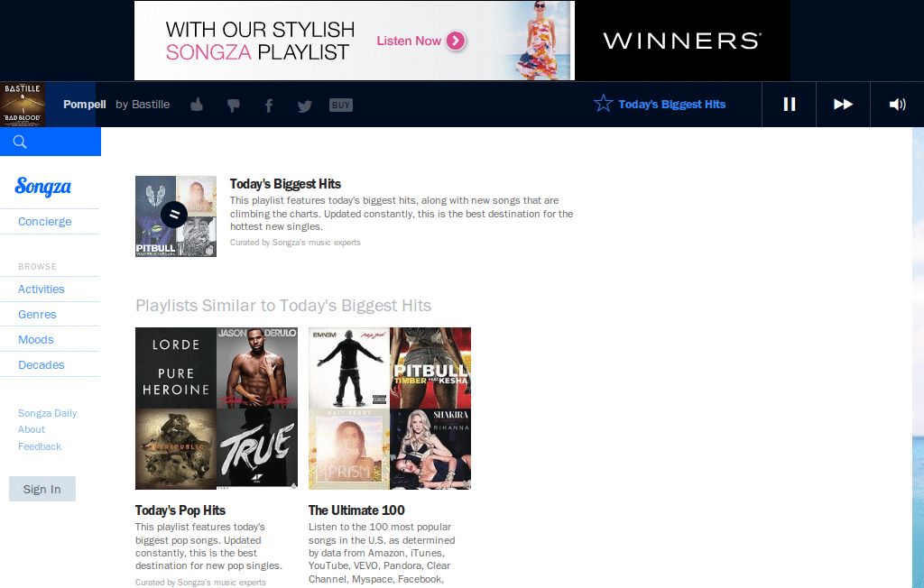Open The Ultimate 100 title link
Screen dimensions: 924x588
point(356,510)
